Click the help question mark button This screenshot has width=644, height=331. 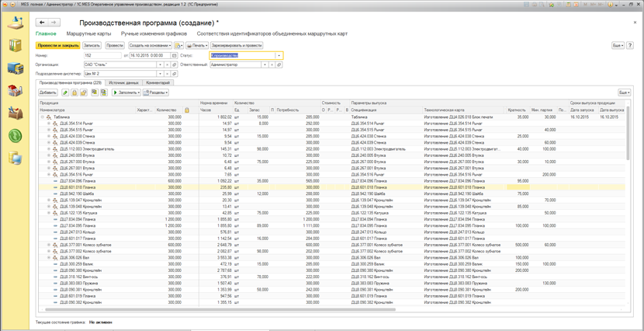[x=629, y=46]
